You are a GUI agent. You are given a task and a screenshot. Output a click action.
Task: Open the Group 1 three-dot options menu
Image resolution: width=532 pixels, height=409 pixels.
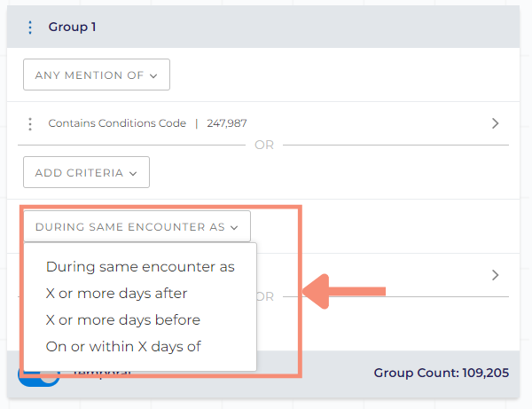click(x=30, y=28)
